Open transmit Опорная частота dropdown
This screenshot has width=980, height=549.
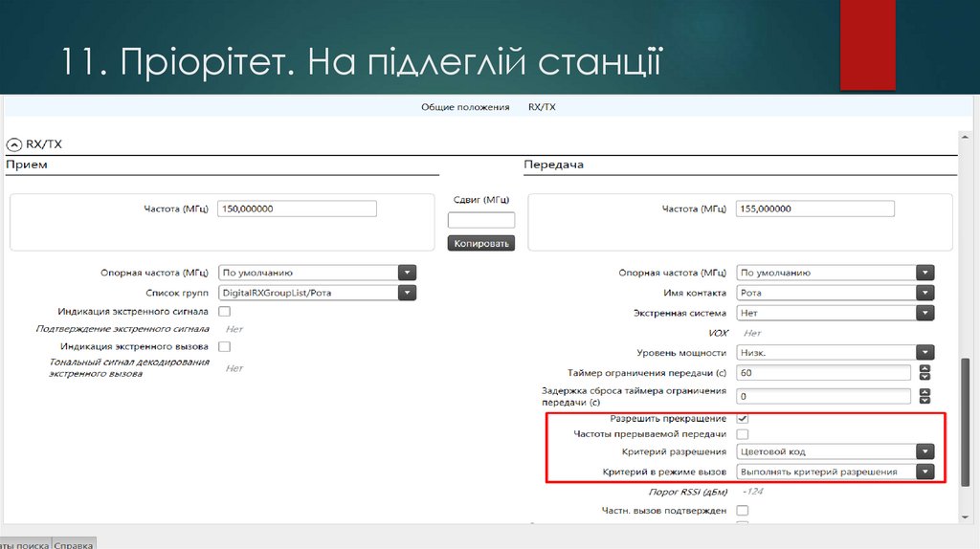925,273
